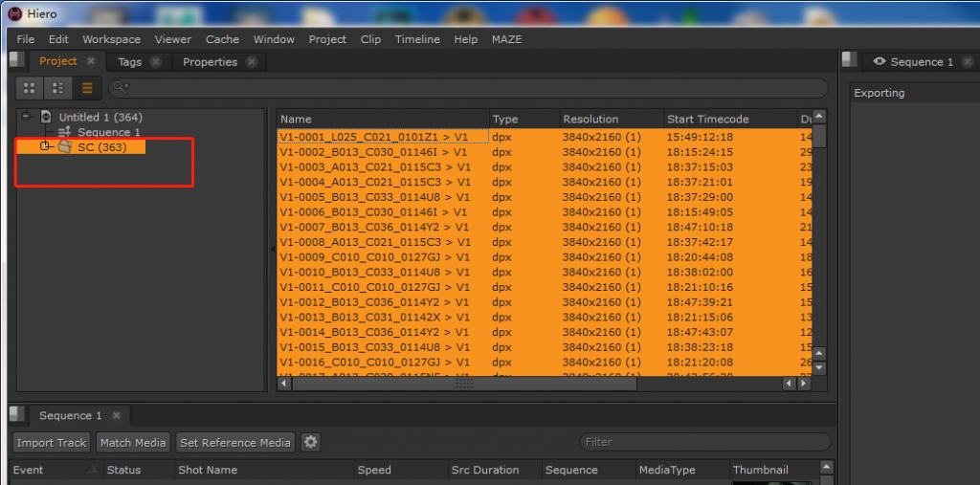
Task: Switch to the Tags tab
Action: [x=130, y=62]
